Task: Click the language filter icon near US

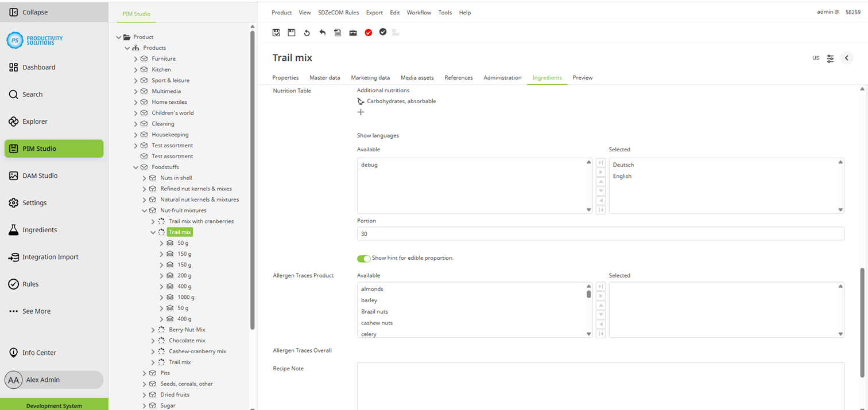Action: coord(830,58)
